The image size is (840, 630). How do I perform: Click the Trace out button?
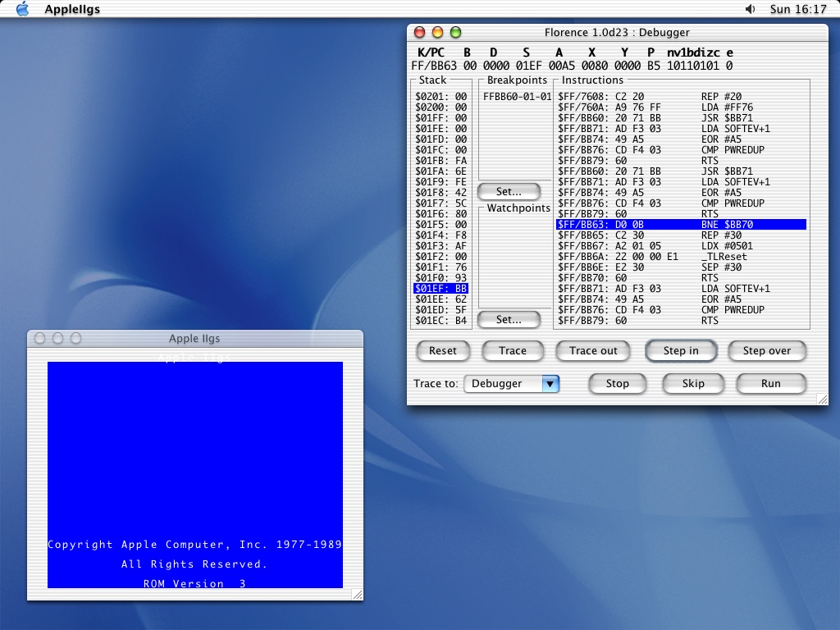[x=593, y=351]
